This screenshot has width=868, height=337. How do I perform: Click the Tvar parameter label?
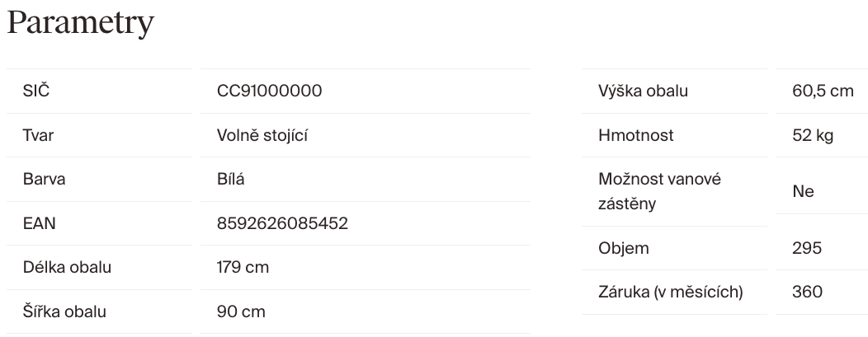(x=38, y=135)
